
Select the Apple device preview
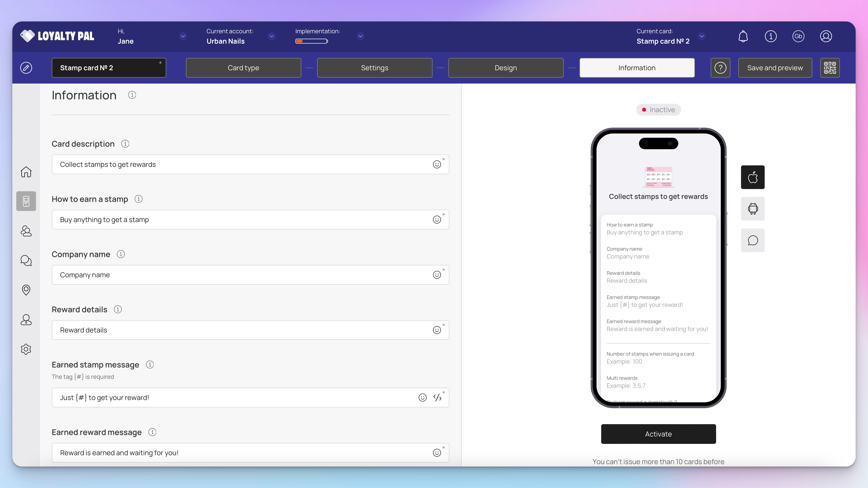pos(752,177)
